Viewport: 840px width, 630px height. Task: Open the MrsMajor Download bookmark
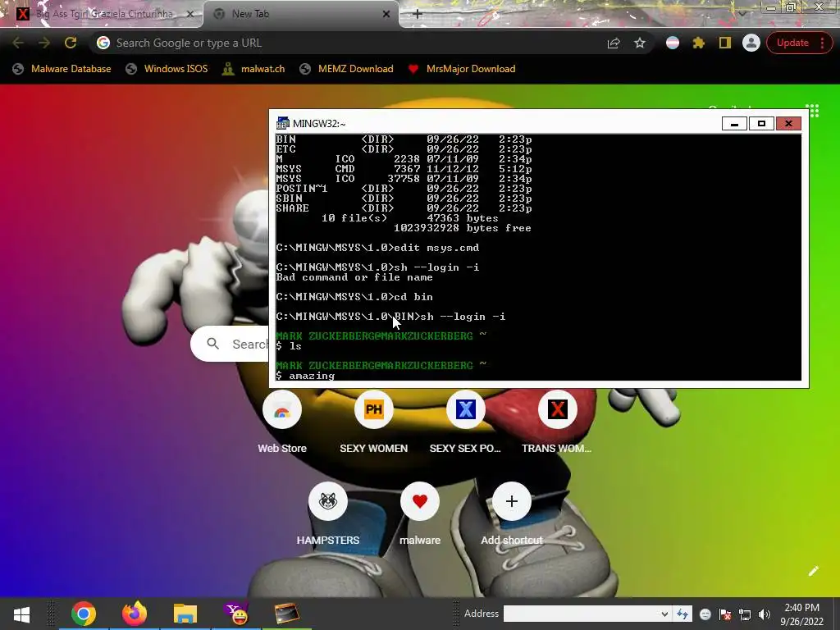pos(462,69)
